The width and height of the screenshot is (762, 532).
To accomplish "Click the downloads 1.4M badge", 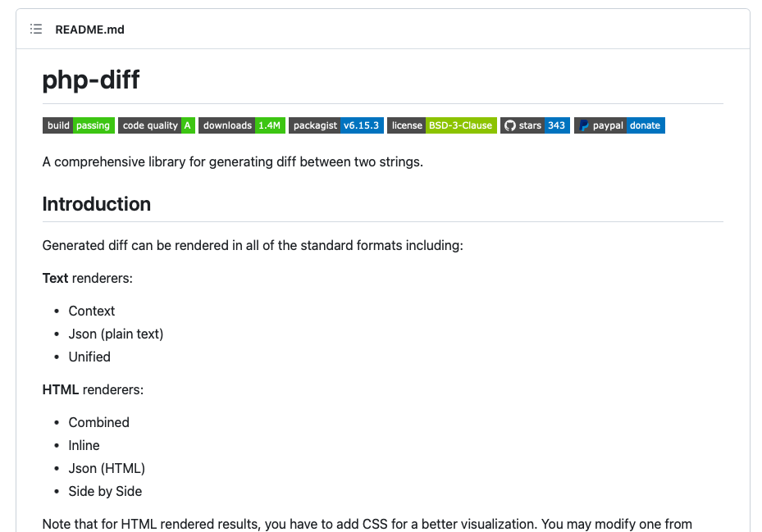I will 241,125.
